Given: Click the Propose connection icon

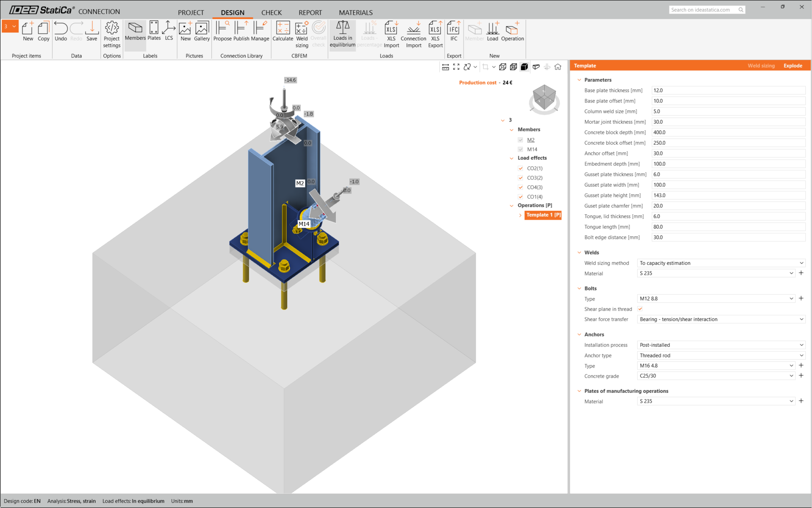Looking at the screenshot, I should point(222,32).
